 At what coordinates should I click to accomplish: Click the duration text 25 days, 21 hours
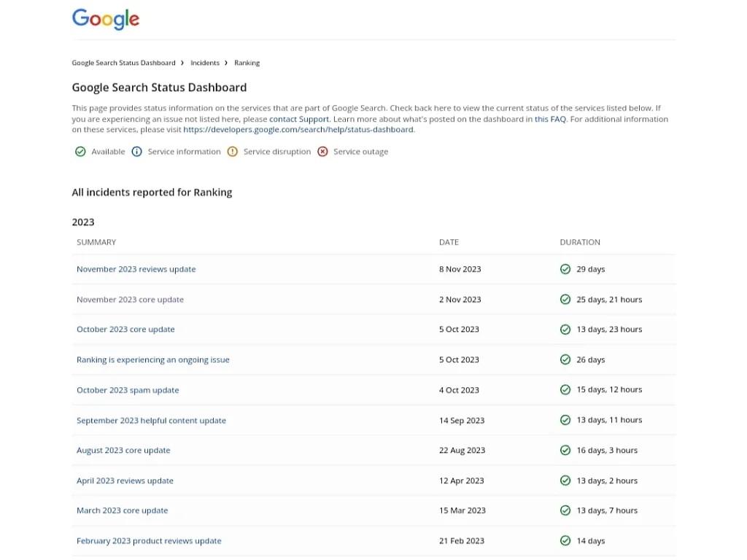pyautogui.click(x=609, y=300)
